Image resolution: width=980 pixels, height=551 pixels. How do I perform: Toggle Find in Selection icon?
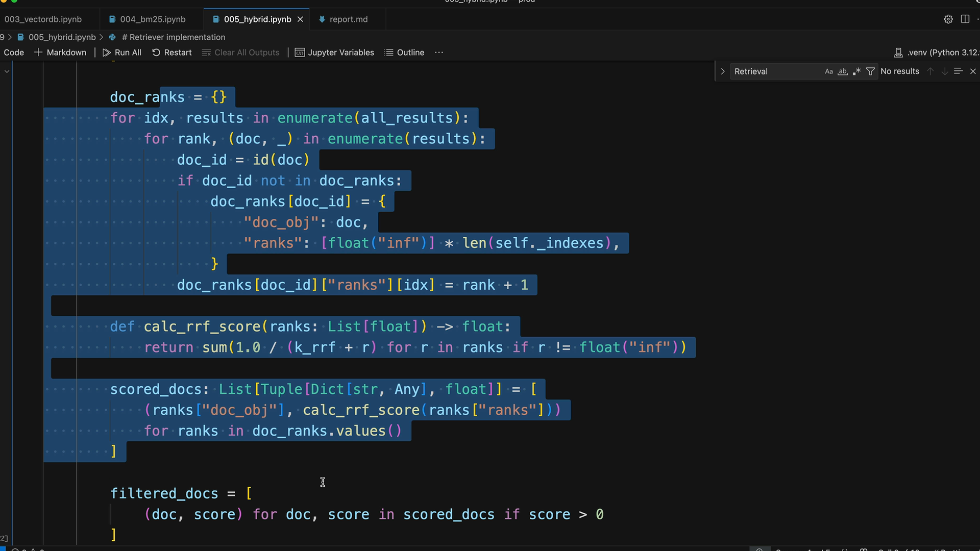pyautogui.click(x=958, y=71)
